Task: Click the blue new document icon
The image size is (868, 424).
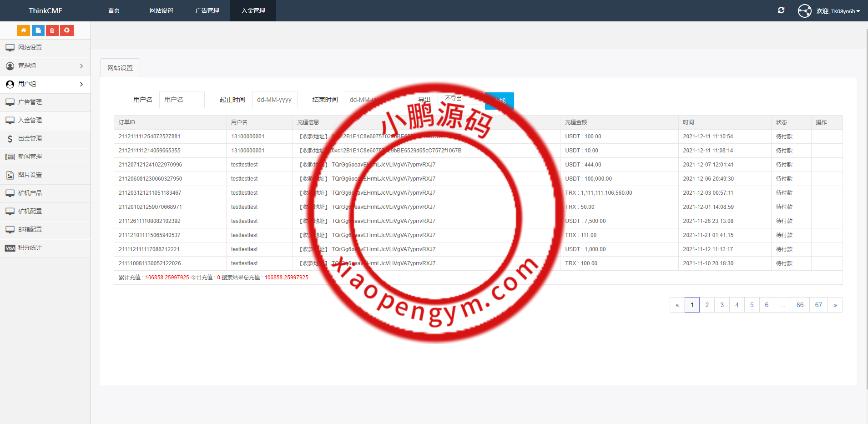Action: tap(38, 30)
